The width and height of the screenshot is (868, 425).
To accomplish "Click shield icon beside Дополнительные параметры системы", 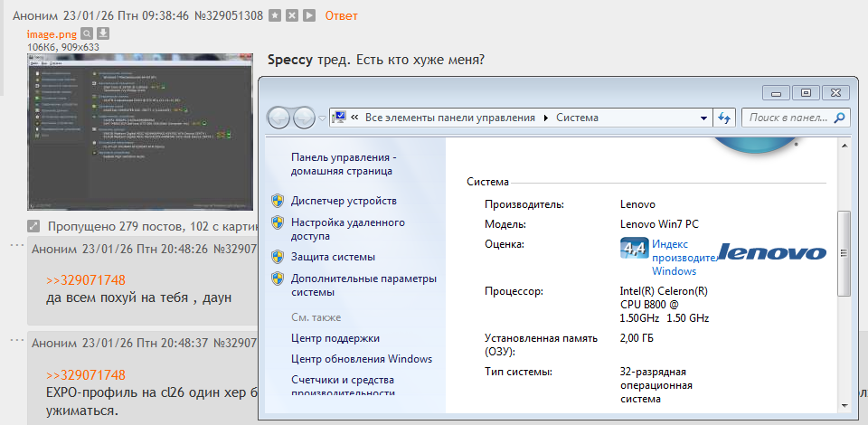I will (x=278, y=279).
